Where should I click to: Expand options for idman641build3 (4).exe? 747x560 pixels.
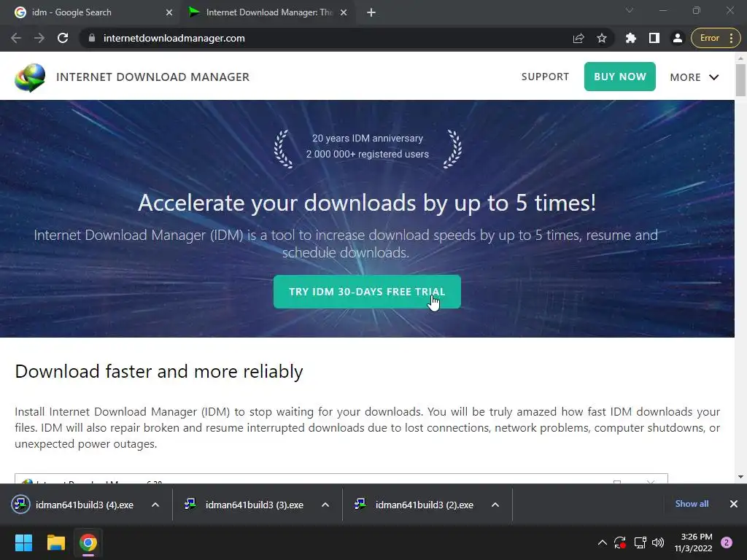point(155,505)
